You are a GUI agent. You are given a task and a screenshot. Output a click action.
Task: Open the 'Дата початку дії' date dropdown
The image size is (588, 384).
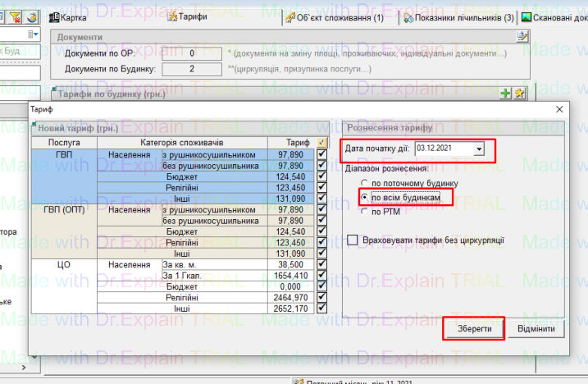click(479, 149)
